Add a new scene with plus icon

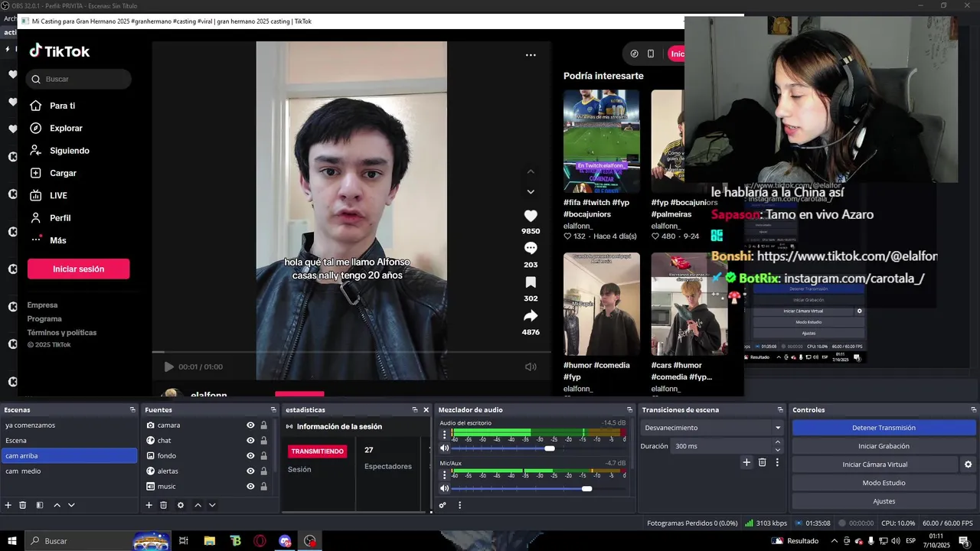(x=8, y=505)
